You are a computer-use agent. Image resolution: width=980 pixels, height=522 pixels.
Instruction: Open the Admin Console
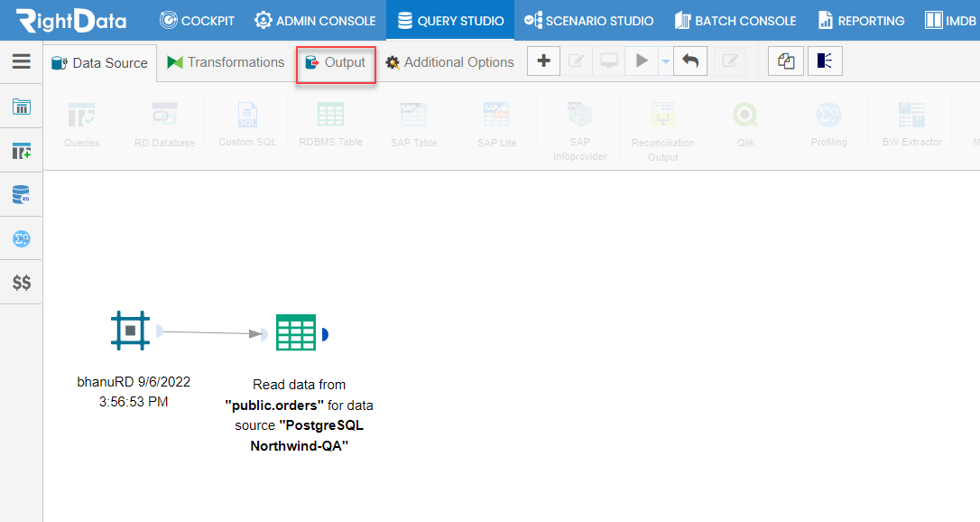click(x=315, y=21)
